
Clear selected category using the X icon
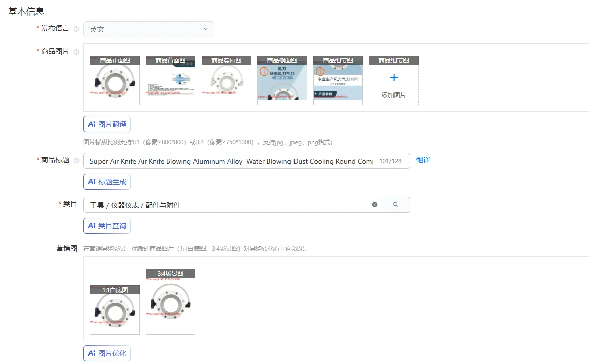coord(374,204)
